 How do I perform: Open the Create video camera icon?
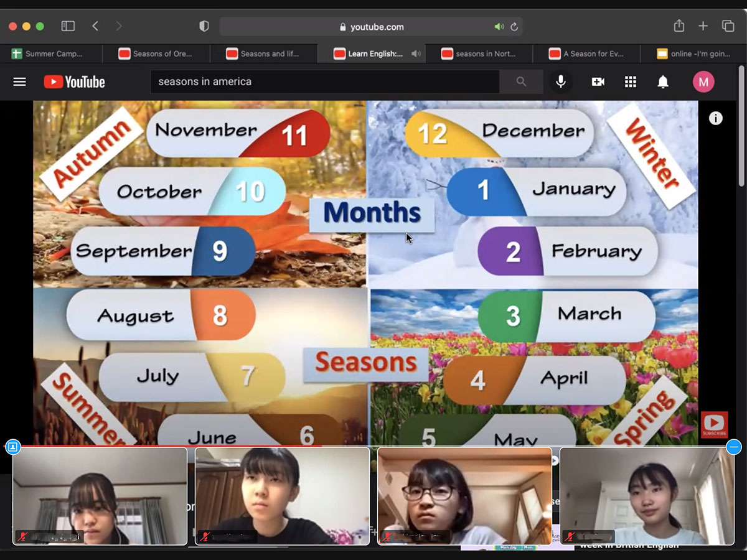pos(598,82)
